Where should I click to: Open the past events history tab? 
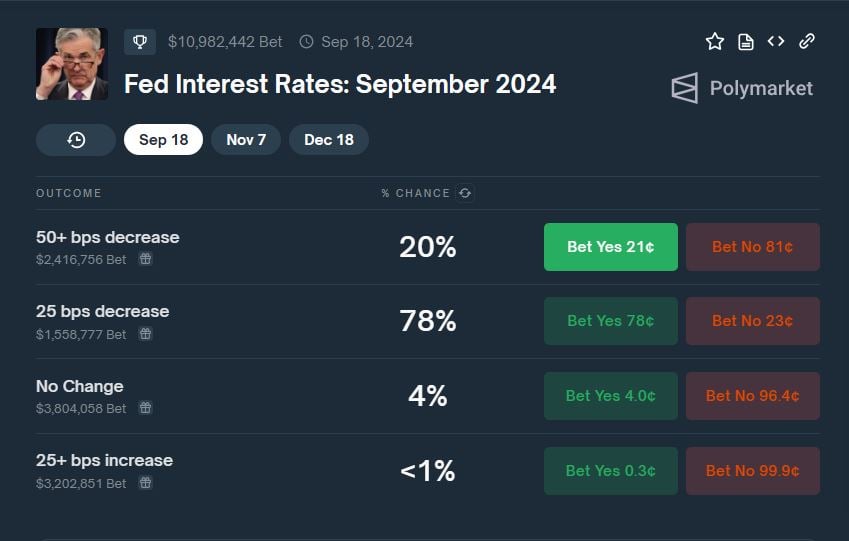click(x=76, y=140)
